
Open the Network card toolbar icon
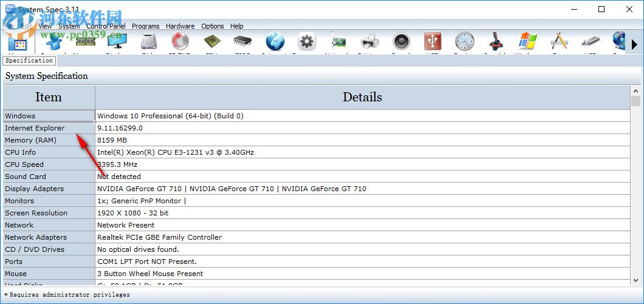[338, 42]
